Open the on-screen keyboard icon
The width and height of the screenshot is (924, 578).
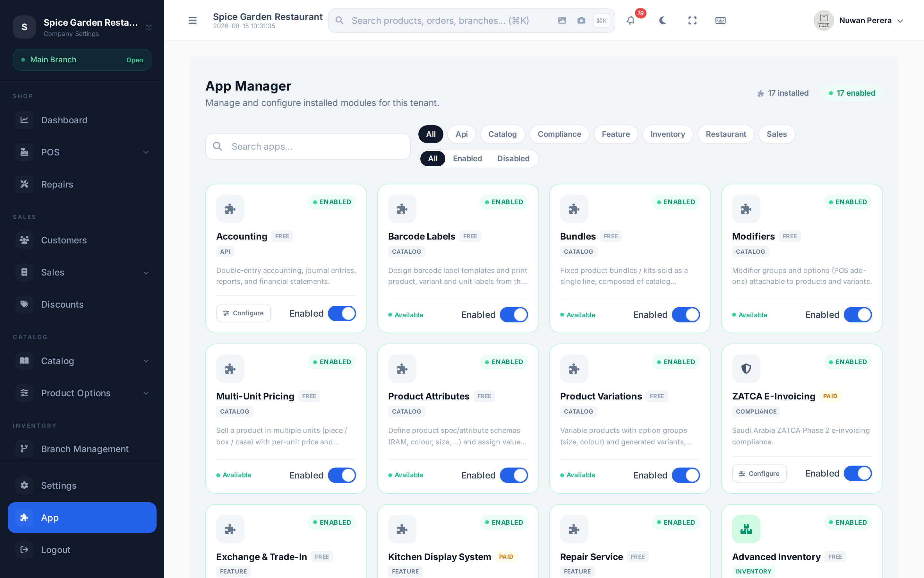pos(720,20)
